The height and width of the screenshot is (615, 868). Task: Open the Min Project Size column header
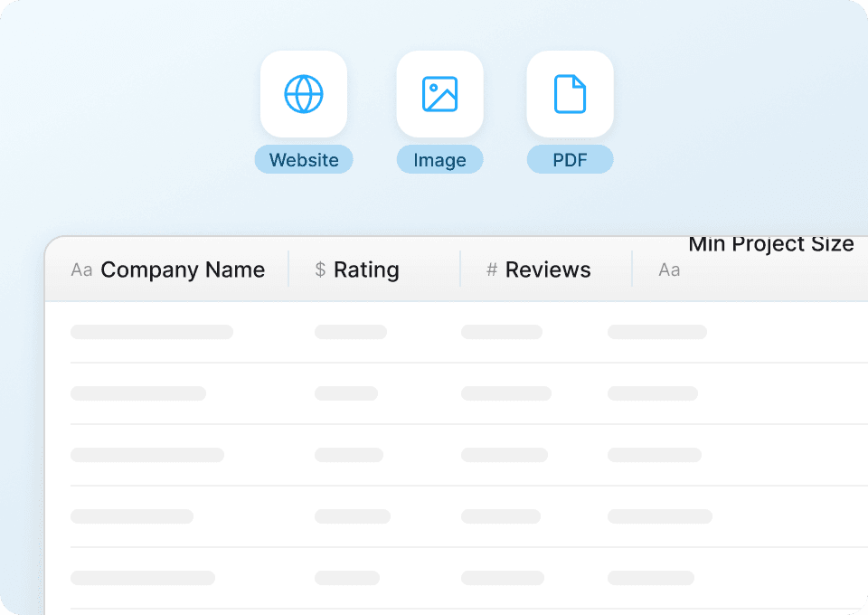pyautogui.click(x=770, y=245)
